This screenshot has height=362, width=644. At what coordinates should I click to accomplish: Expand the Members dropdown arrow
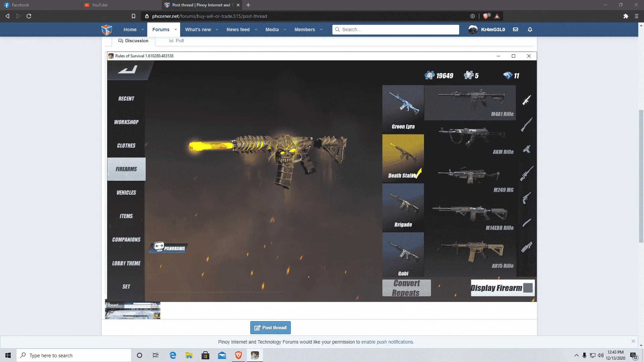coord(321,30)
